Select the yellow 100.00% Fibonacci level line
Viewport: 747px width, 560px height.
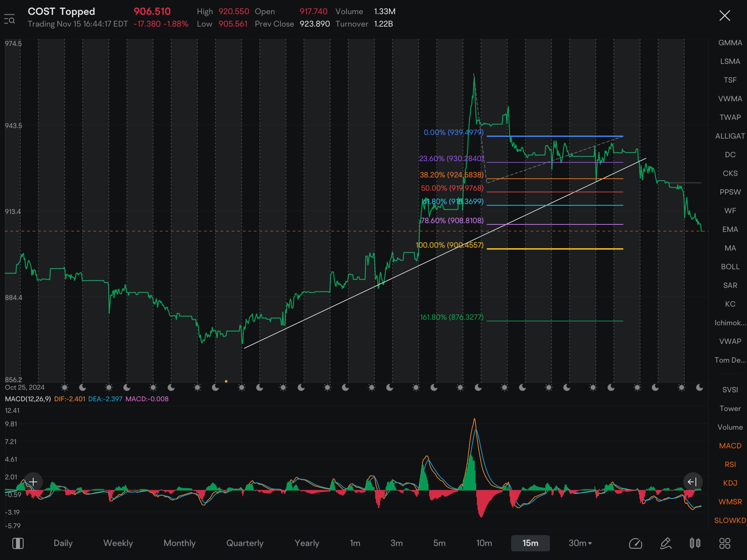tap(555, 249)
